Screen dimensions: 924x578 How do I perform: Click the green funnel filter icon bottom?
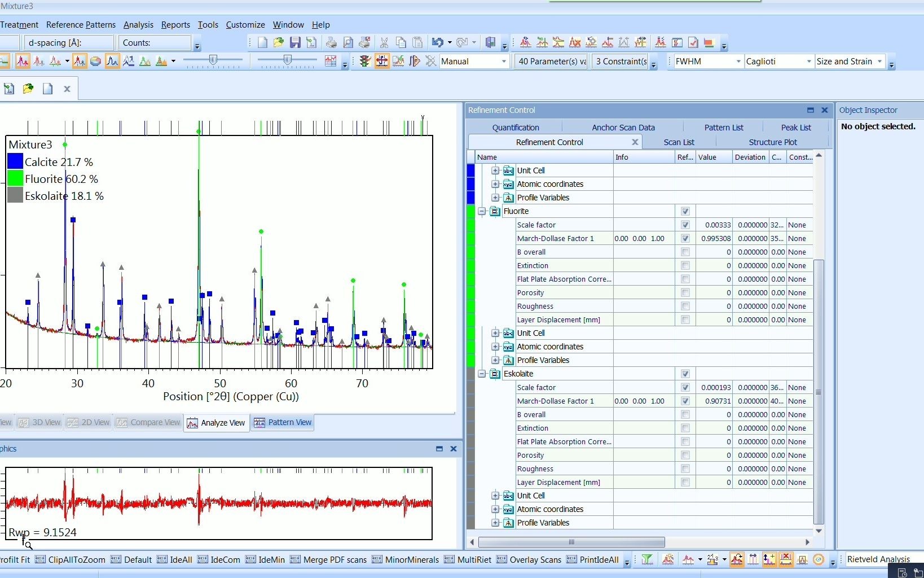(647, 559)
